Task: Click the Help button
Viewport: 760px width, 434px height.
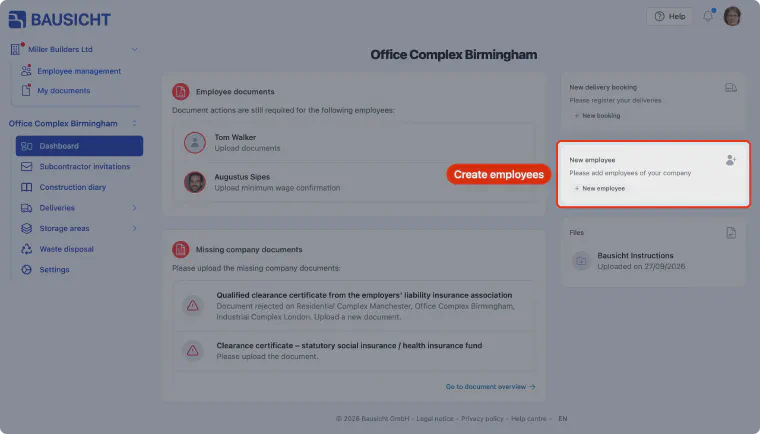Action: coord(669,16)
